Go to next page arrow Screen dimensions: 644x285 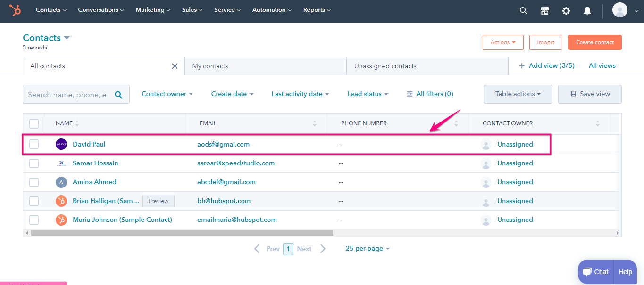(x=323, y=249)
